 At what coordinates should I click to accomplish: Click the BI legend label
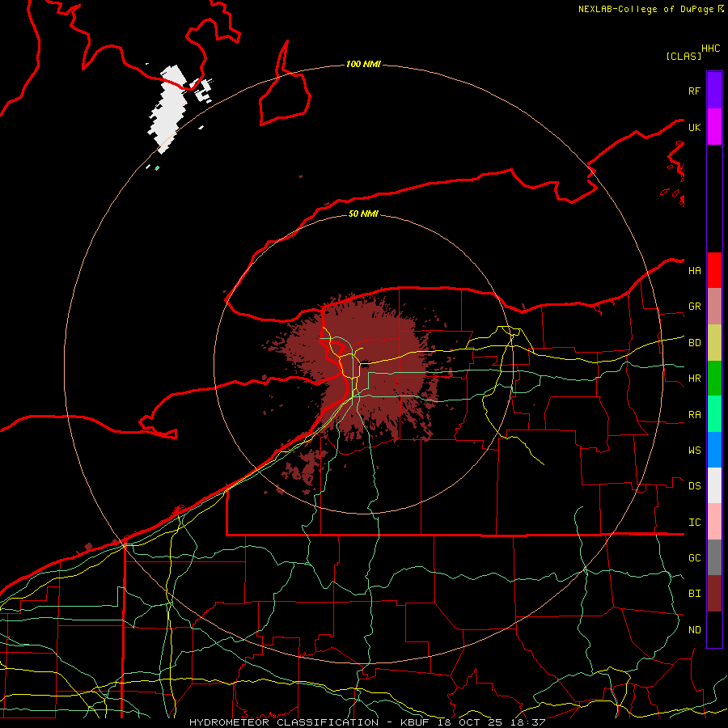[695, 594]
